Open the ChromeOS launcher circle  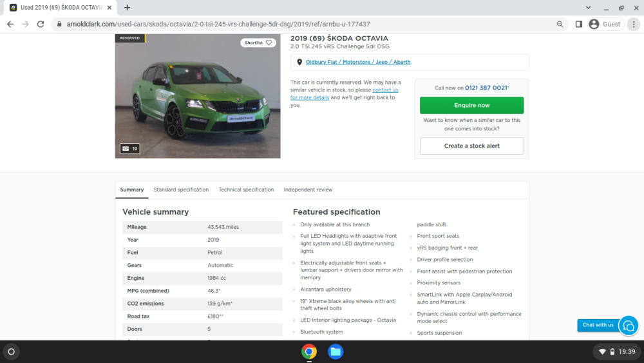pyautogui.click(x=11, y=351)
